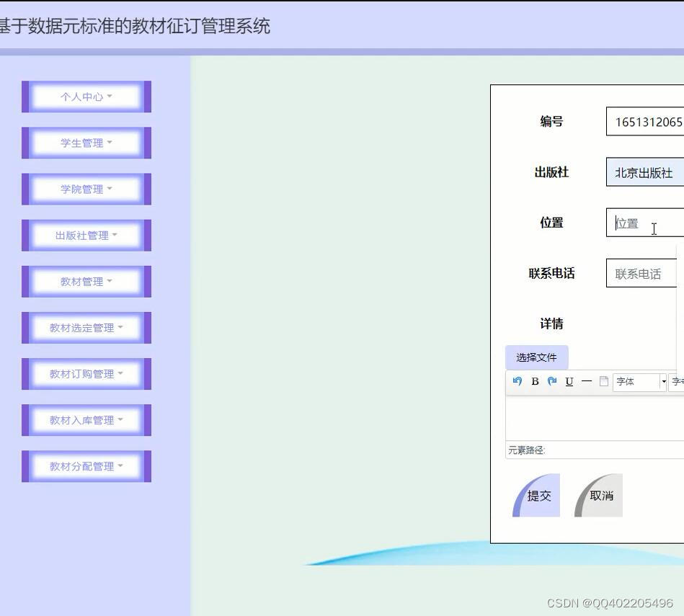The image size is (684, 616).
Task: Open the 教材管理 menu
Action: click(x=86, y=281)
